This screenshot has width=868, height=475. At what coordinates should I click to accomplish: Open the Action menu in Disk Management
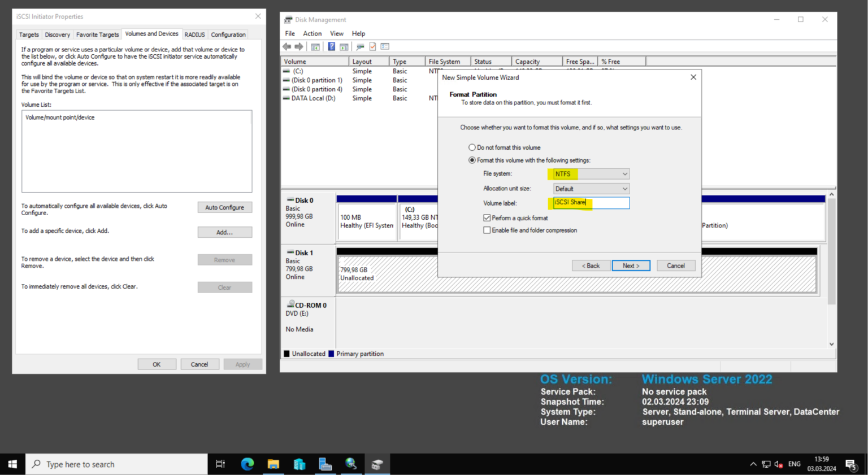point(312,33)
